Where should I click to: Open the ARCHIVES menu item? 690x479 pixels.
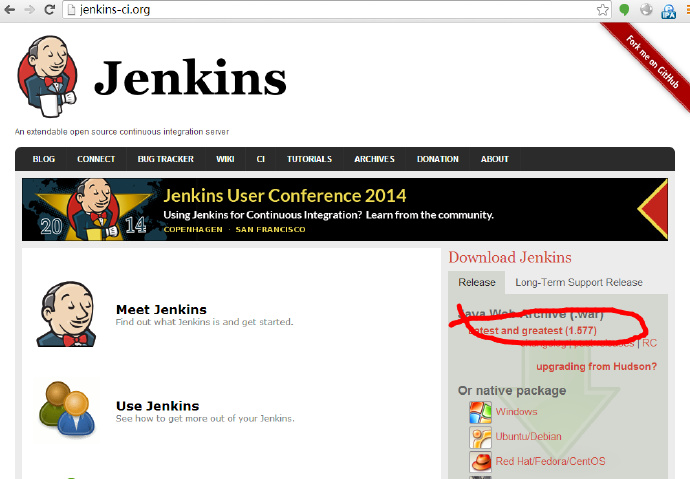(x=374, y=159)
